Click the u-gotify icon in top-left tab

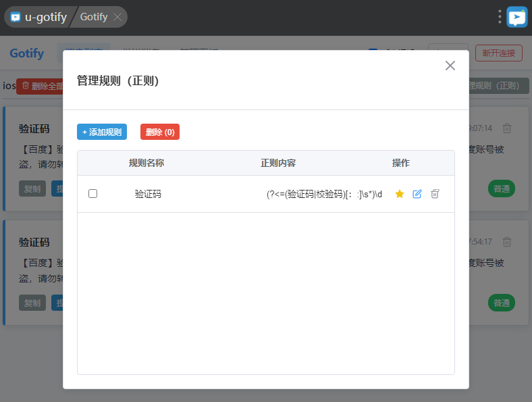pos(16,17)
